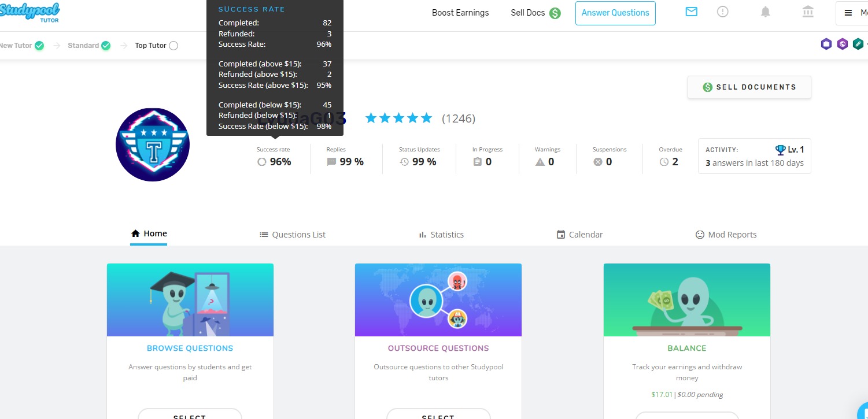
Task: Click the Top Tutor level label
Action: (x=151, y=46)
